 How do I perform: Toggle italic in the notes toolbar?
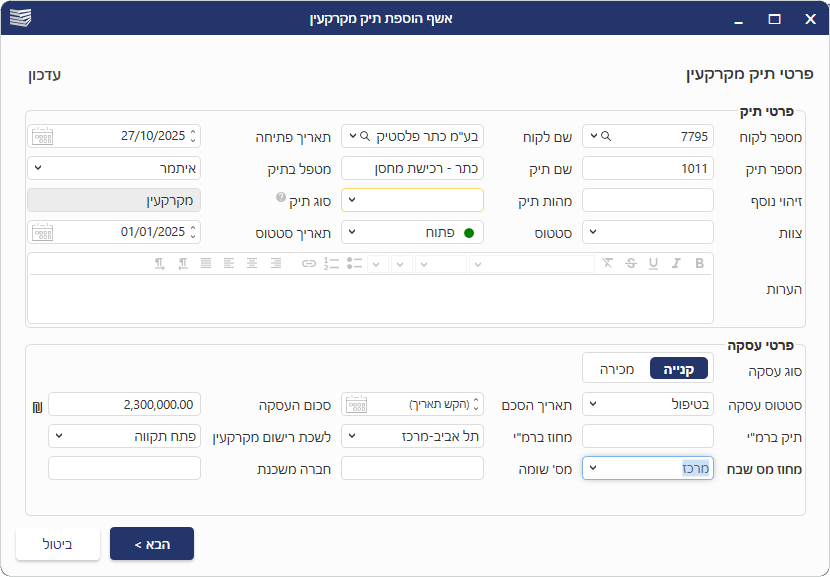tap(676, 263)
